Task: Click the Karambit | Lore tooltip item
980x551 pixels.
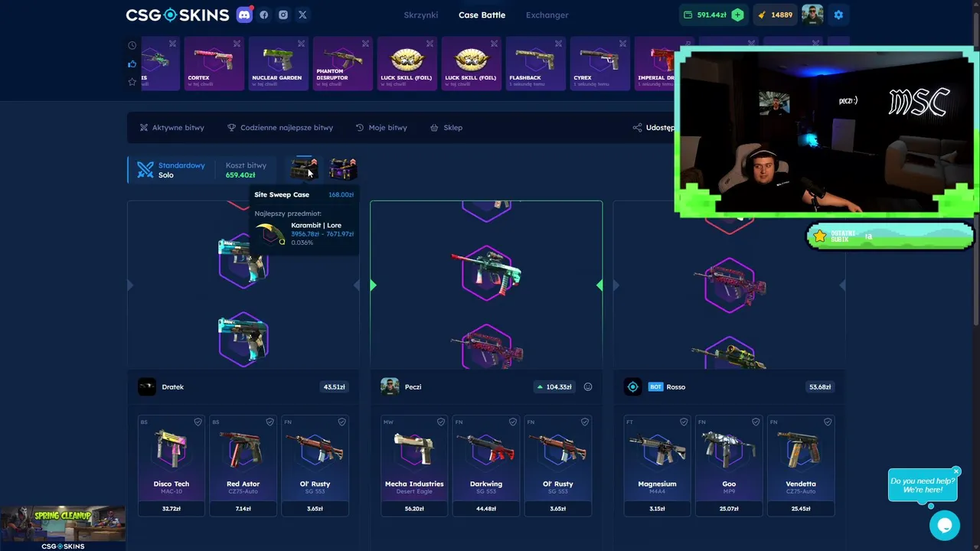Action: click(x=305, y=233)
